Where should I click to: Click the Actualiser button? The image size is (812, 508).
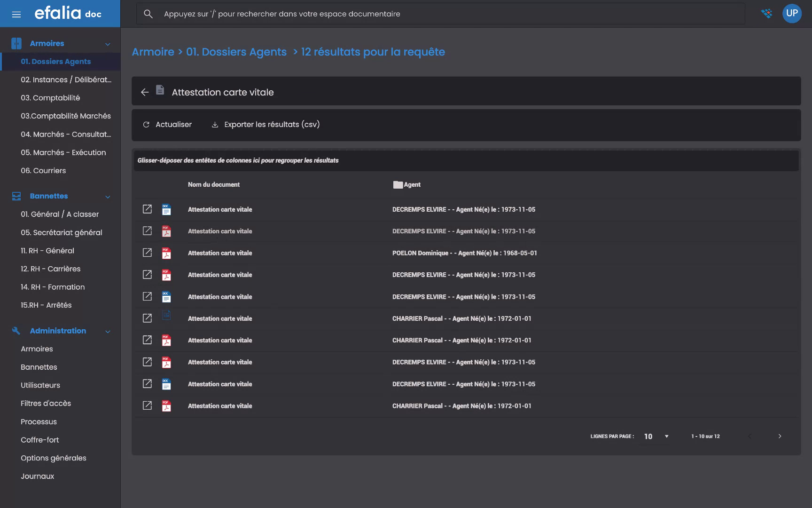(167, 124)
